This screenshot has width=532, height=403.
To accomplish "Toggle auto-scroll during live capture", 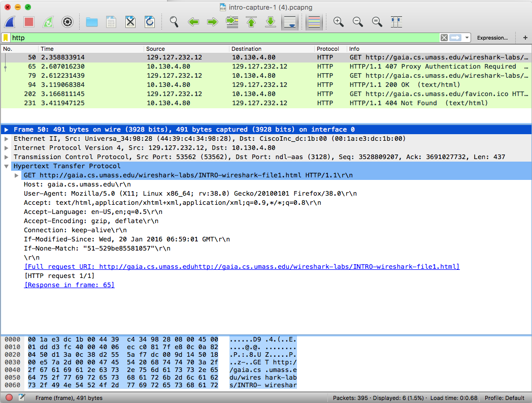I will point(290,22).
